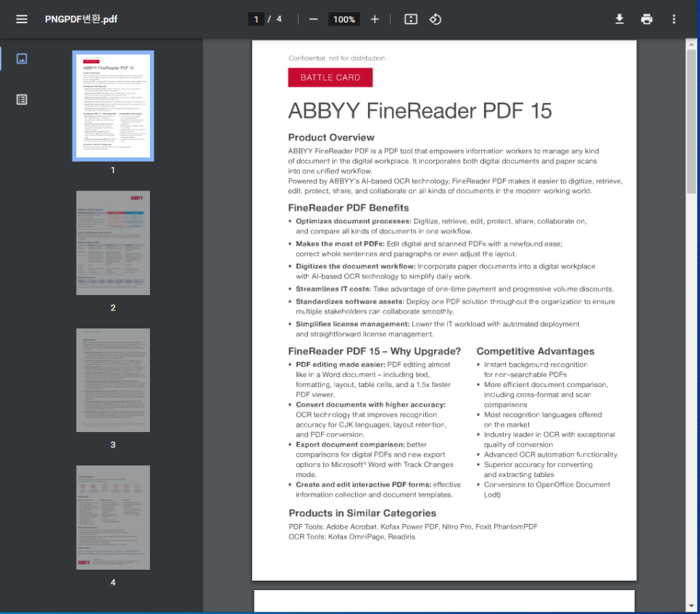The image size is (700, 614).
Task: Open the more actions three-dot menu
Action: [674, 19]
